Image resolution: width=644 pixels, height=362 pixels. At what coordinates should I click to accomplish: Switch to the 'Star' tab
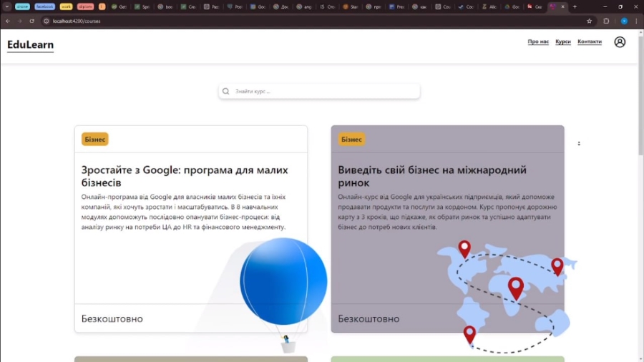point(351,6)
